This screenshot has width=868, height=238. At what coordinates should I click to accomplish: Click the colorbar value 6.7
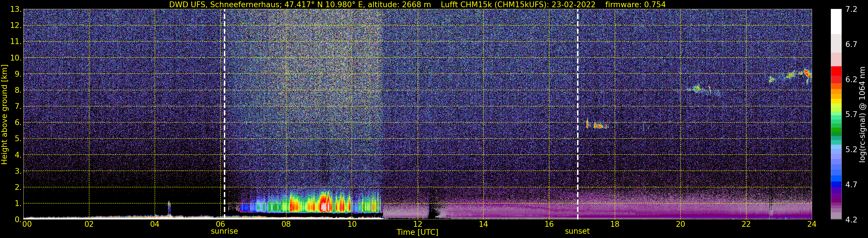point(851,44)
